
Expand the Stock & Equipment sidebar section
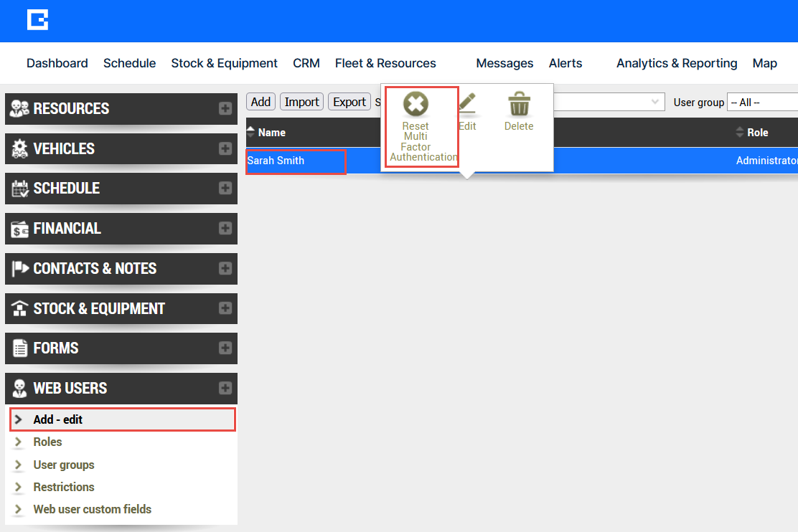(x=225, y=308)
